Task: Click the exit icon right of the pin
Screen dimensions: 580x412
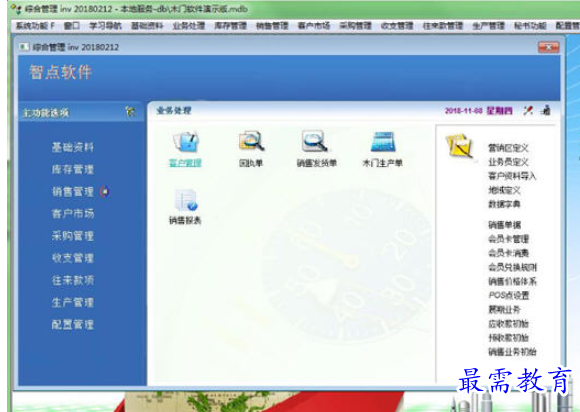Action: [x=546, y=110]
